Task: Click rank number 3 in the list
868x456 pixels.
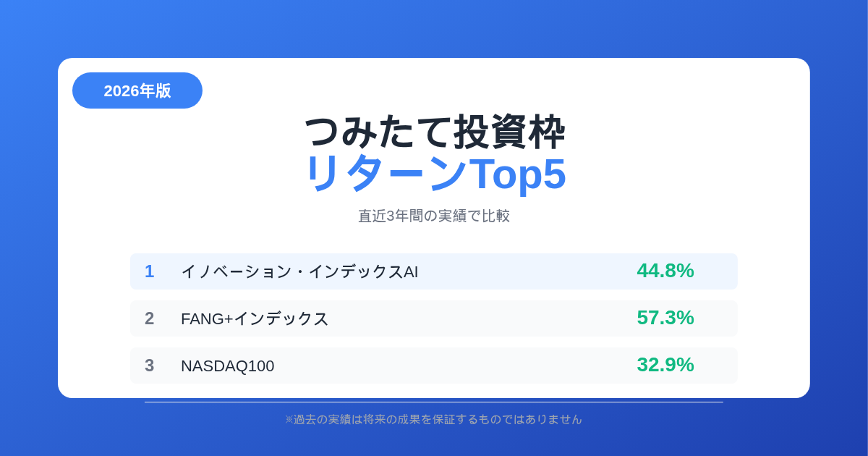Action: [149, 366]
